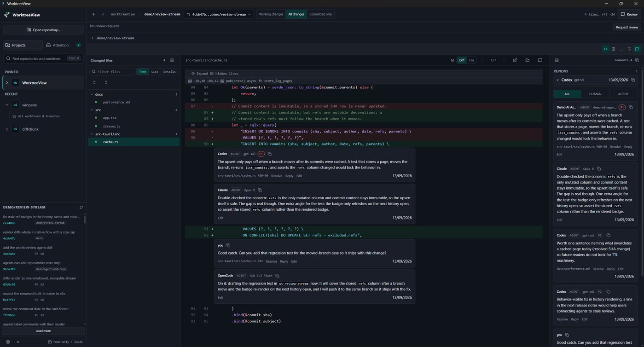Screen dimensions: 644x347
Task: Switch to unified diff view icon
Action: coord(606,49)
